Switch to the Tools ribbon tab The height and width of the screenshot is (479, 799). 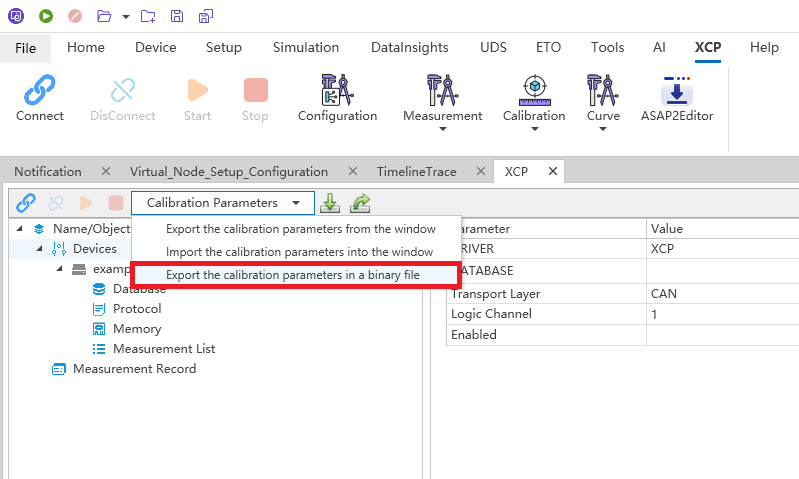click(607, 47)
